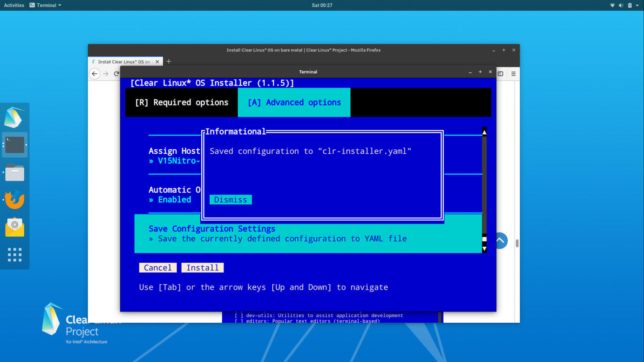
Task: Click the network status icon in top bar
Action: click(612, 5)
